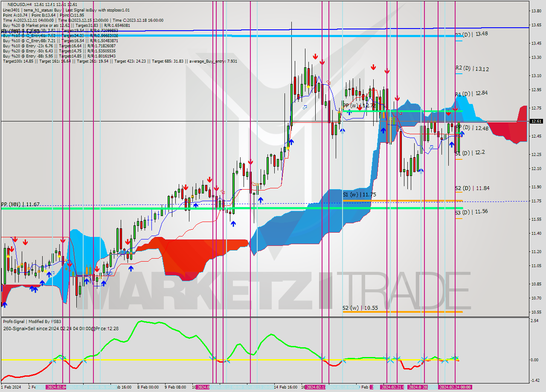Click the 12.25 price axis value
This screenshot has width=546, height=392.
[x=536, y=155]
